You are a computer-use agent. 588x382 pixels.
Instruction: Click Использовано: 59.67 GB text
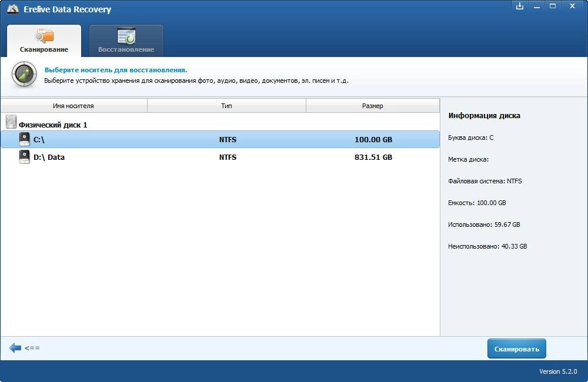[484, 224]
